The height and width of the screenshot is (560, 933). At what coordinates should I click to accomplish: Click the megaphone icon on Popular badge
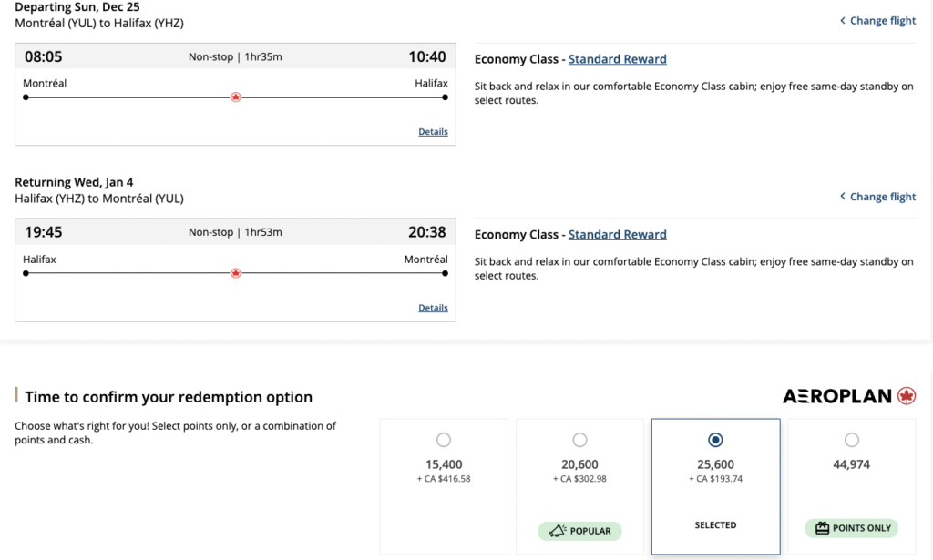556,530
